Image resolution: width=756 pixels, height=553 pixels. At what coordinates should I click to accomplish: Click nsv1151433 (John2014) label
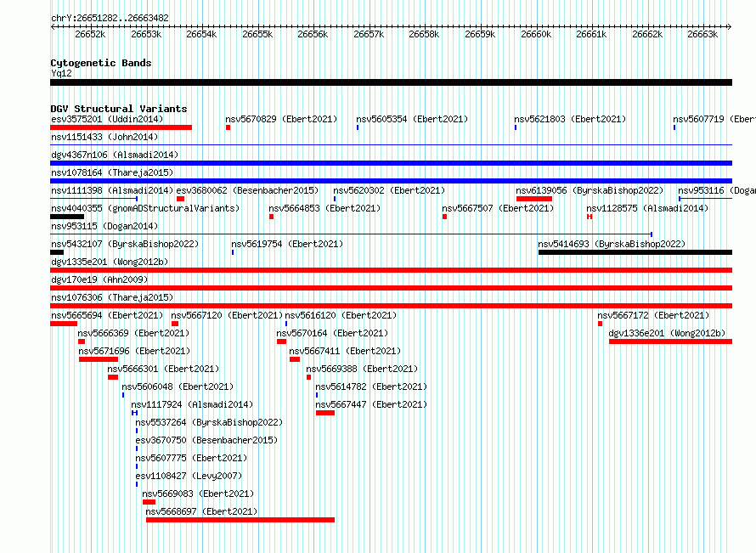pyautogui.click(x=104, y=137)
